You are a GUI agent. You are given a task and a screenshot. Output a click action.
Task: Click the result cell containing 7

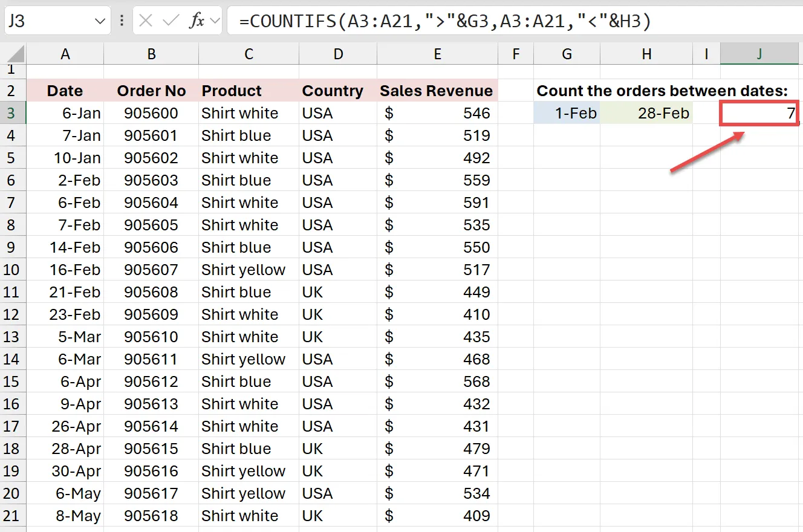(759, 113)
